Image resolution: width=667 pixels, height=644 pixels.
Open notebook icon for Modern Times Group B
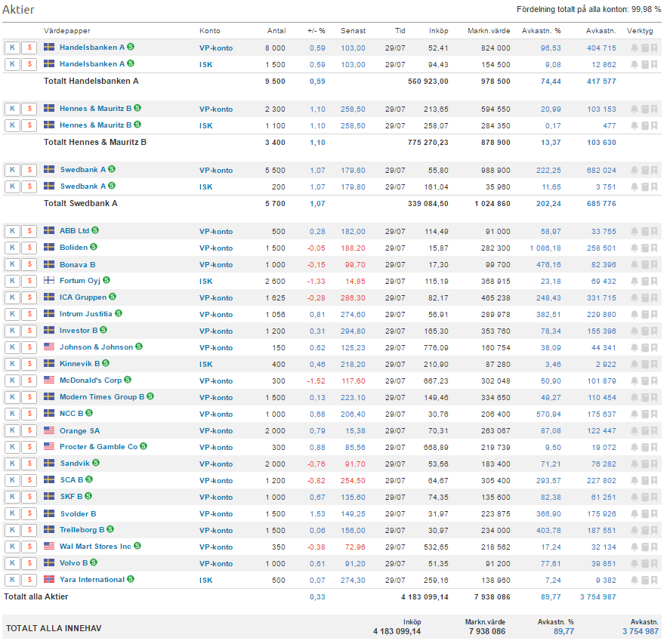tap(645, 397)
